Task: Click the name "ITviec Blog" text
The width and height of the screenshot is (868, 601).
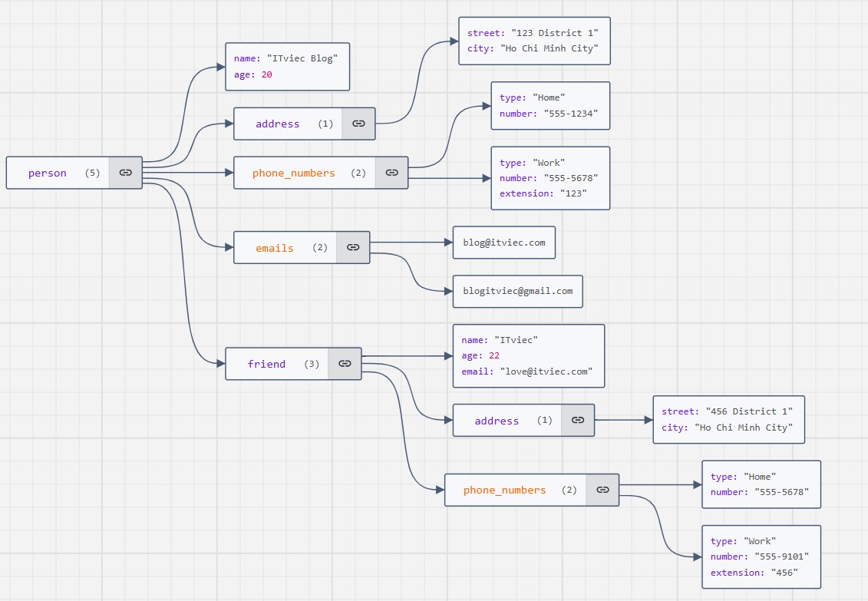Action: (285, 58)
